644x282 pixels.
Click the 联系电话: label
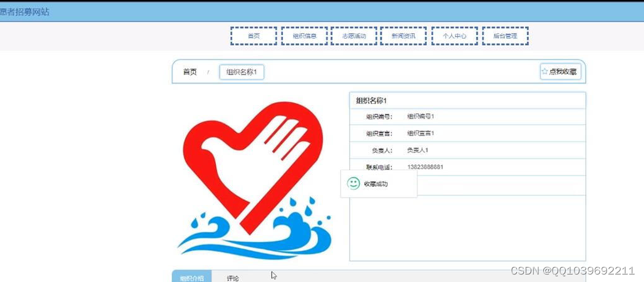[x=379, y=167]
